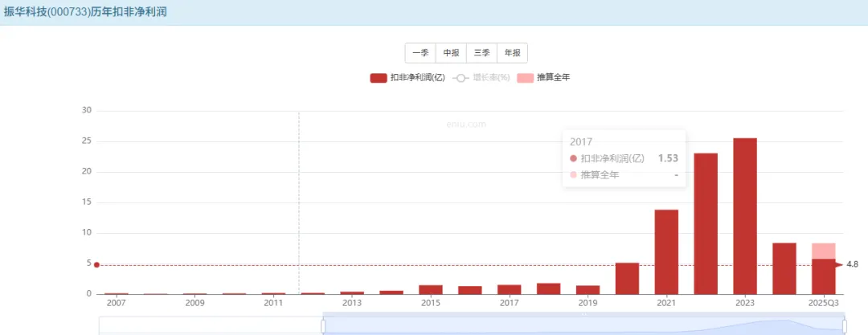Select the 三季 report tab
Viewport: 868px width, 335px height.
[481, 53]
